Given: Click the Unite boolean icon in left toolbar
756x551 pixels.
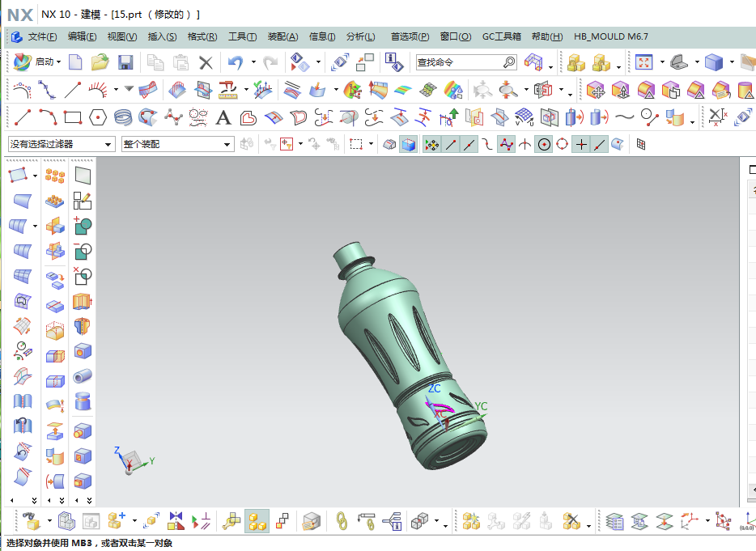Looking at the screenshot, I should [82, 225].
